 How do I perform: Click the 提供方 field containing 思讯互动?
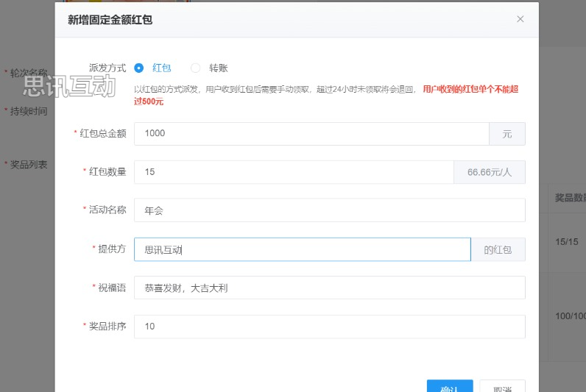click(302, 249)
